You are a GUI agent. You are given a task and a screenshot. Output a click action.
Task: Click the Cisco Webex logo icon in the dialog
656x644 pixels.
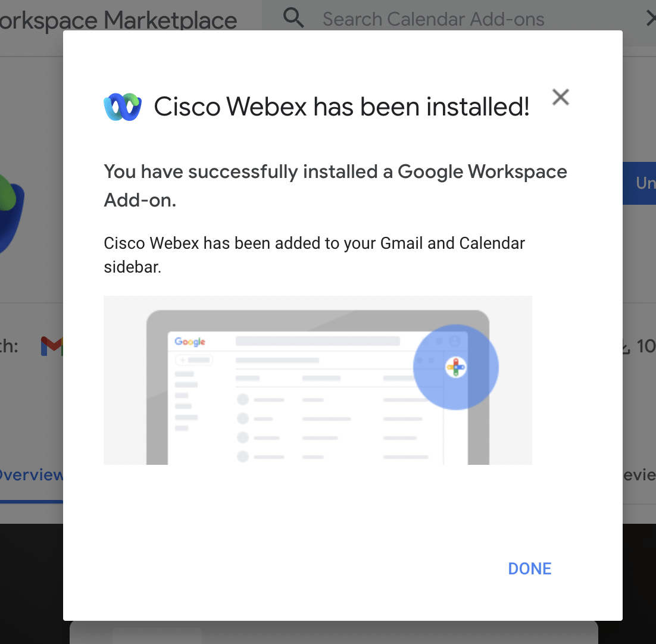[x=123, y=106]
